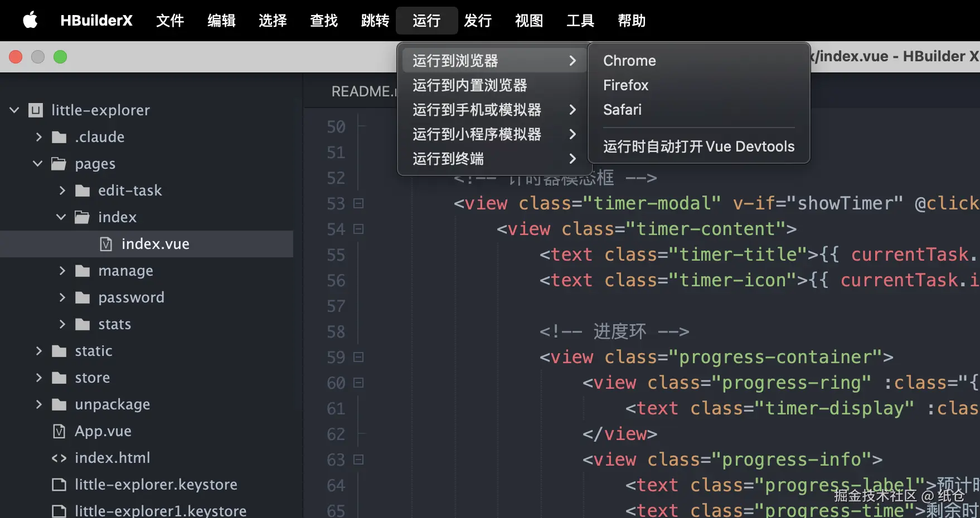Screen dimensions: 980x518
Task: Click the stats folder icon
Action: tap(83, 324)
